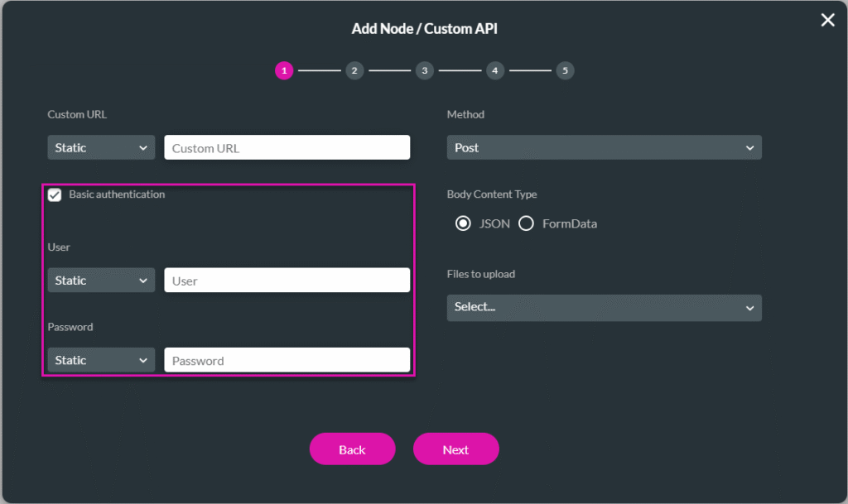Open the Password Static type dropdown
The width and height of the screenshot is (848, 504).
[x=100, y=359]
